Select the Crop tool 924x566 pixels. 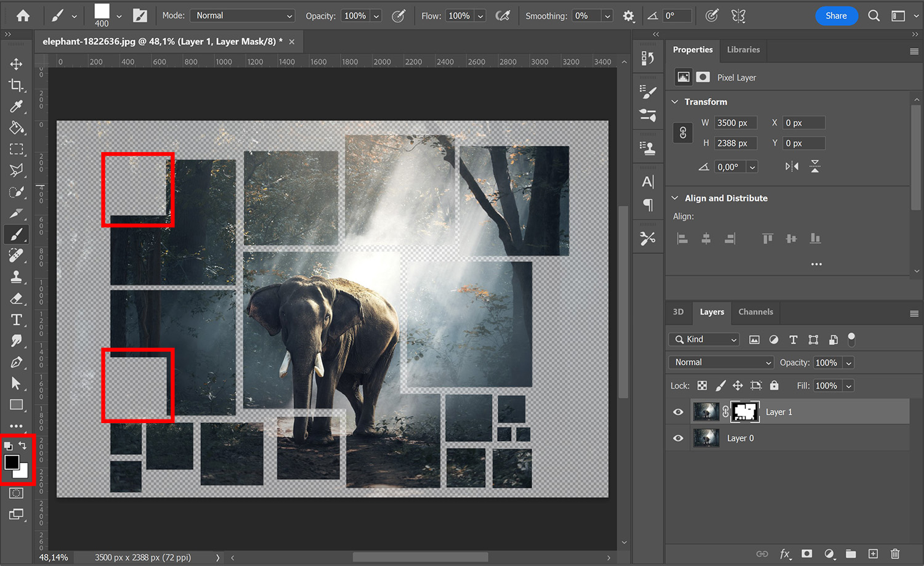pos(16,85)
